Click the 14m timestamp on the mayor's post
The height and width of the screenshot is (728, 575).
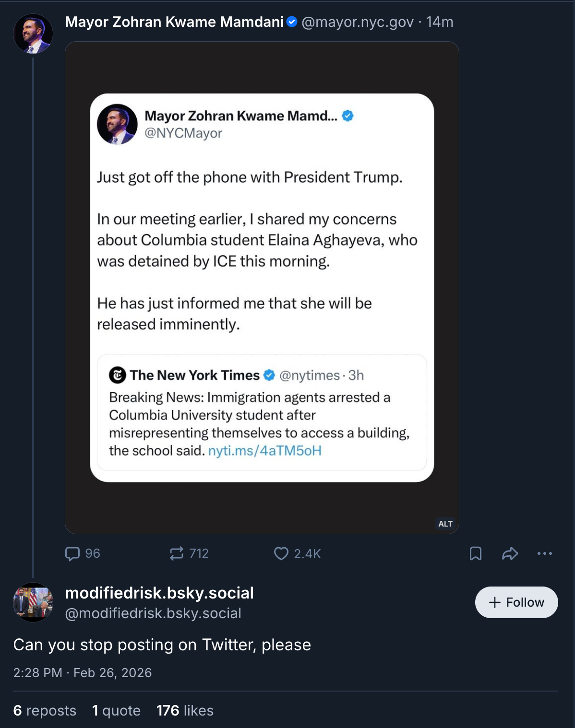point(440,22)
